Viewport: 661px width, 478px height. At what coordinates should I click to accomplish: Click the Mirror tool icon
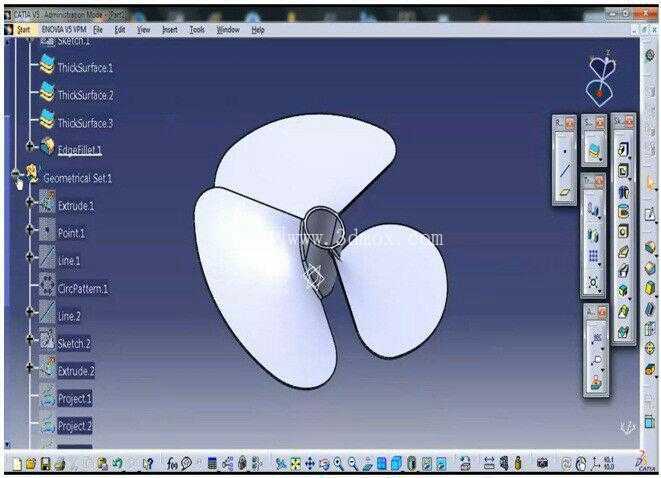pyautogui.click(x=593, y=234)
